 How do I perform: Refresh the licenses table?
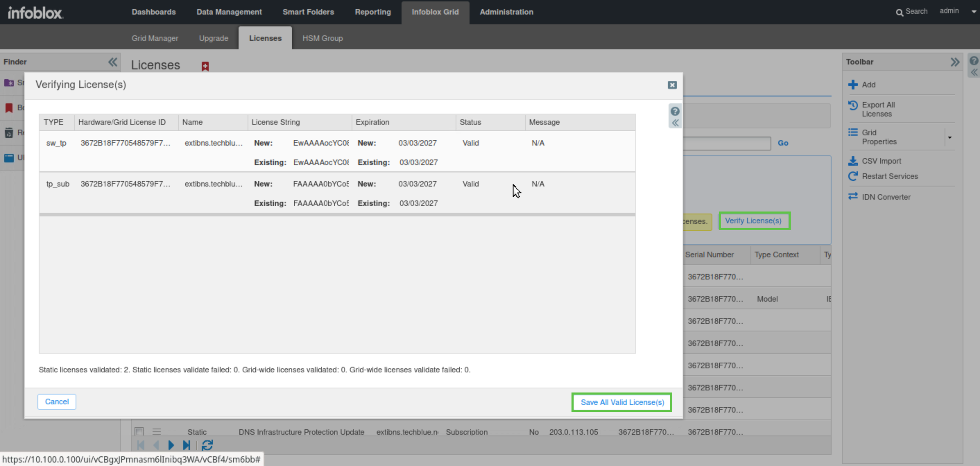[207, 445]
